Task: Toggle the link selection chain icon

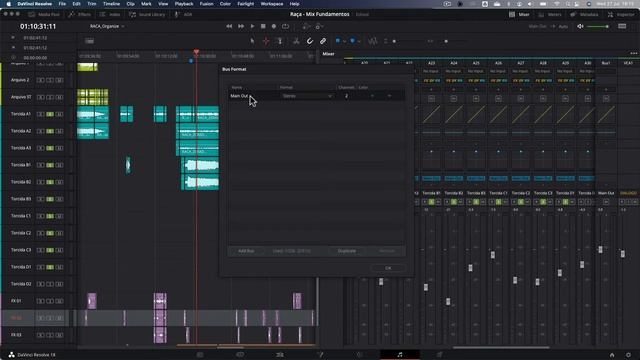Action: tap(323, 41)
